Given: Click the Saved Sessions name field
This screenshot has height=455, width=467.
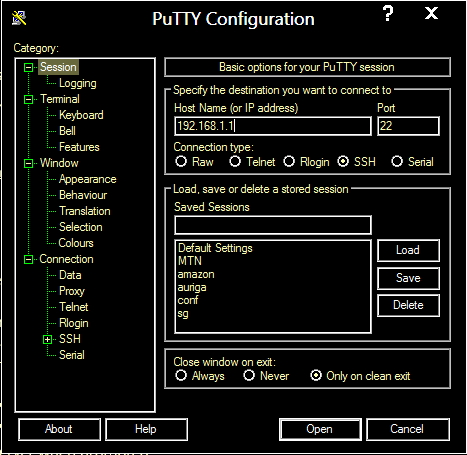Looking at the screenshot, I should [x=273, y=225].
